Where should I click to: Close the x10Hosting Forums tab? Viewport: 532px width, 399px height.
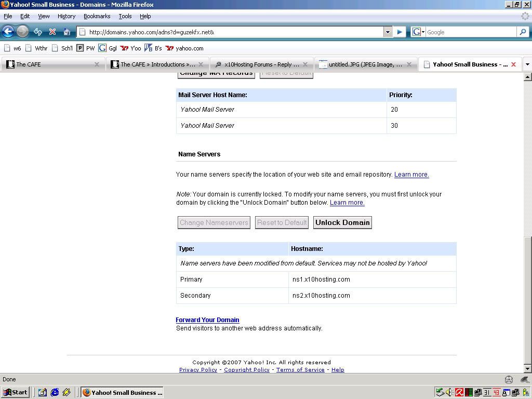pos(305,64)
